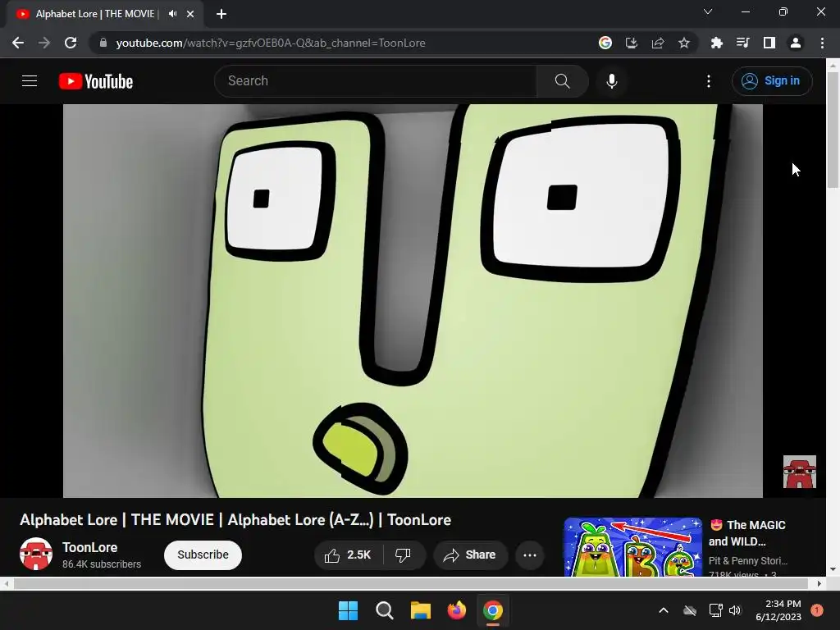Open Chrome extensions puzzle icon
Viewport: 840px width, 630px height.
(717, 43)
